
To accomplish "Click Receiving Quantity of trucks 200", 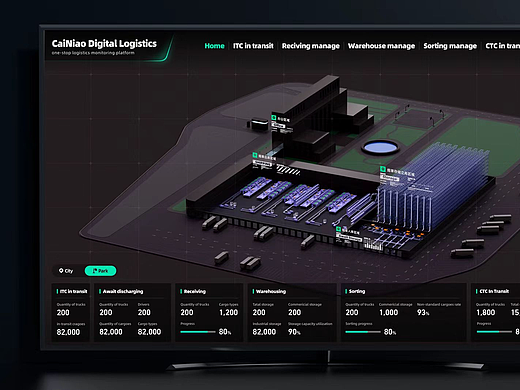I will point(187,312).
